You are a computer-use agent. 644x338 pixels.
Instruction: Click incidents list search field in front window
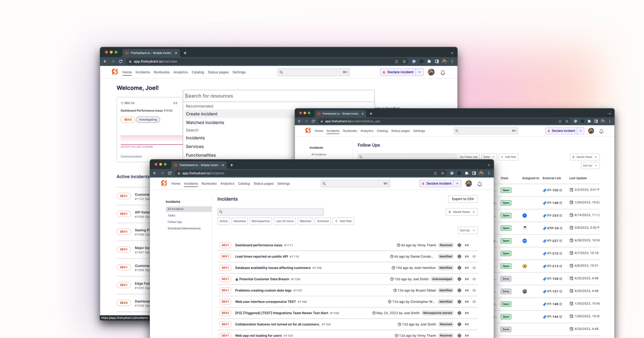[x=270, y=212]
